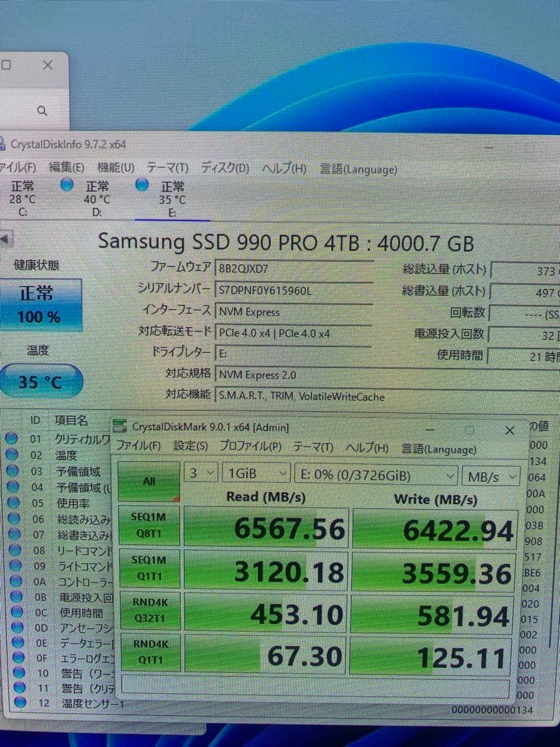Image resolution: width=560 pixels, height=747 pixels.
Task: Open CrystalDiskInfo 言語(Language) menu
Action: point(358,169)
